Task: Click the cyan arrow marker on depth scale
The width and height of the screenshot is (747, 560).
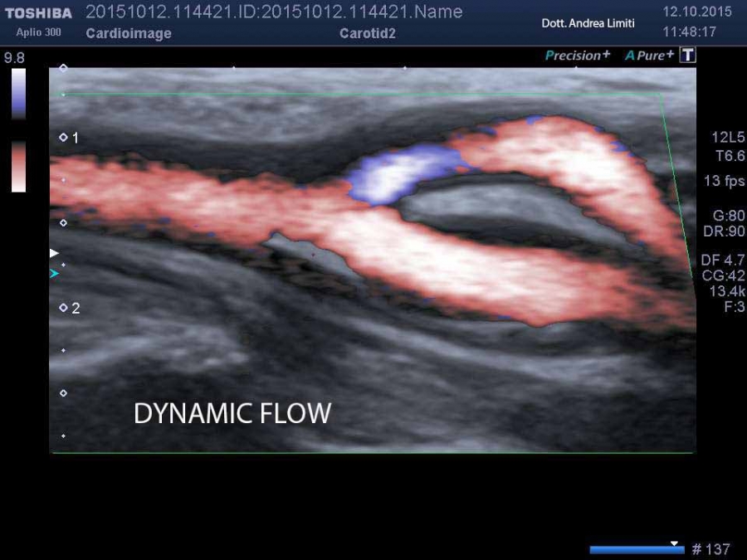Action: (55, 273)
